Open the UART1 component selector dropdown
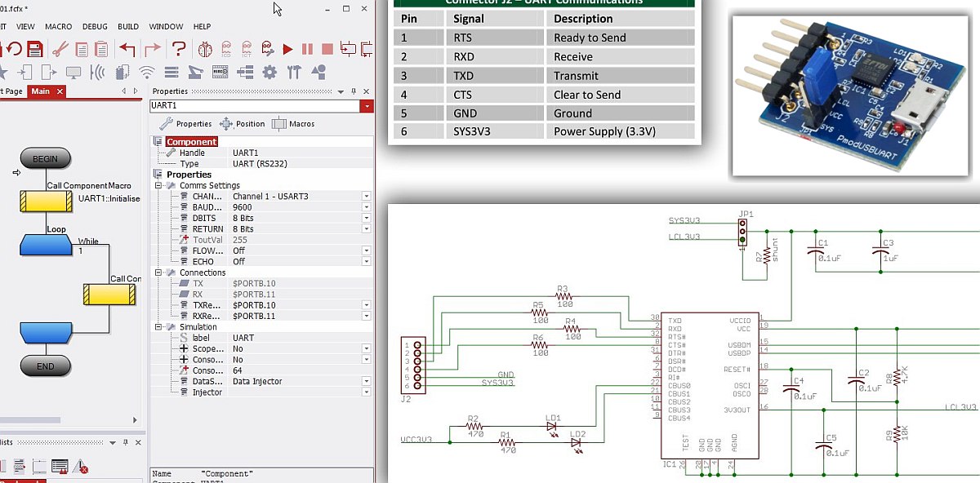The image size is (980, 483). click(x=367, y=106)
